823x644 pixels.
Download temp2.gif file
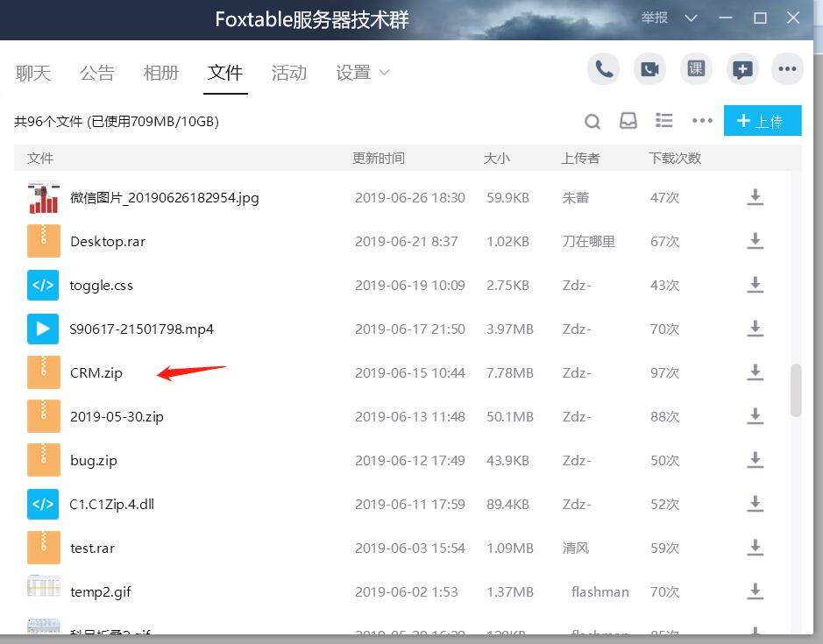point(755,591)
